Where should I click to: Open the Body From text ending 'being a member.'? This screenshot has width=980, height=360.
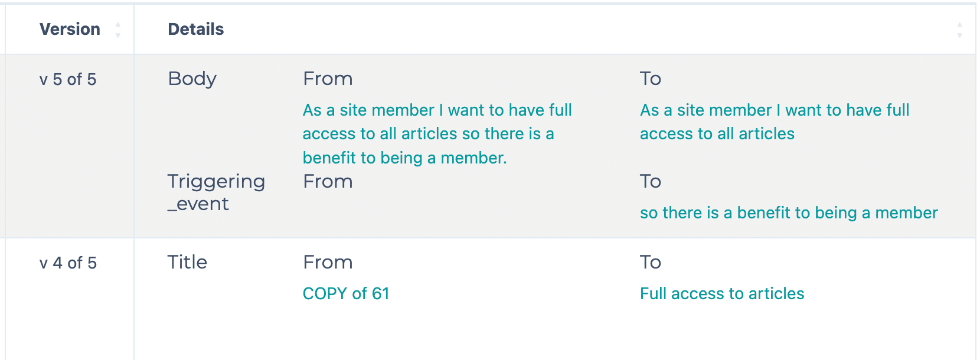[437, 134]
